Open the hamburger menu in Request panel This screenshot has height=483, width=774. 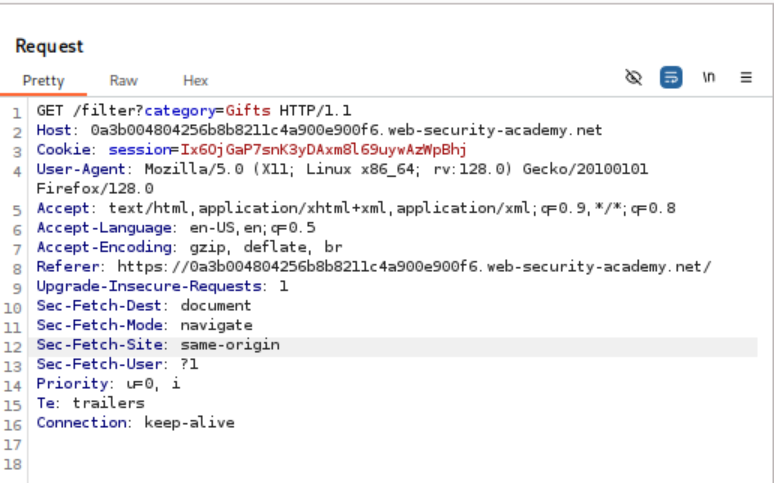746,77
